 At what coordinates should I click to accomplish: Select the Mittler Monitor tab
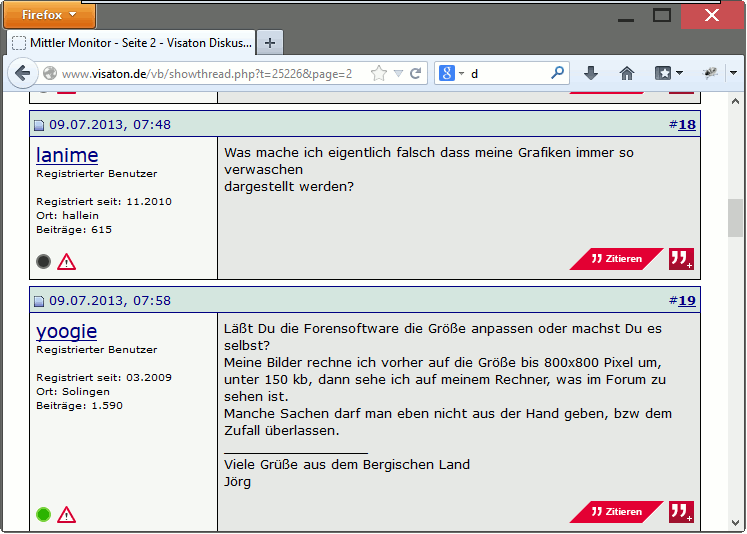coord(131,43)
